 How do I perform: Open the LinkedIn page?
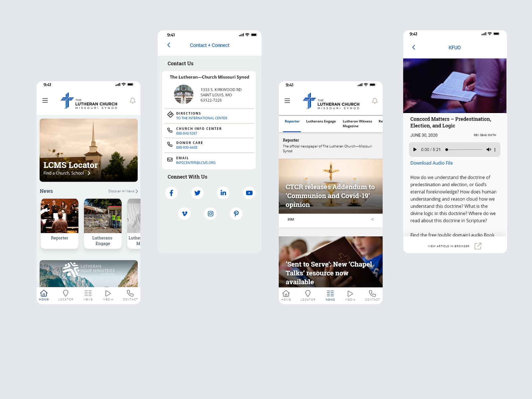pyautogui.click(x=223, y=193)
